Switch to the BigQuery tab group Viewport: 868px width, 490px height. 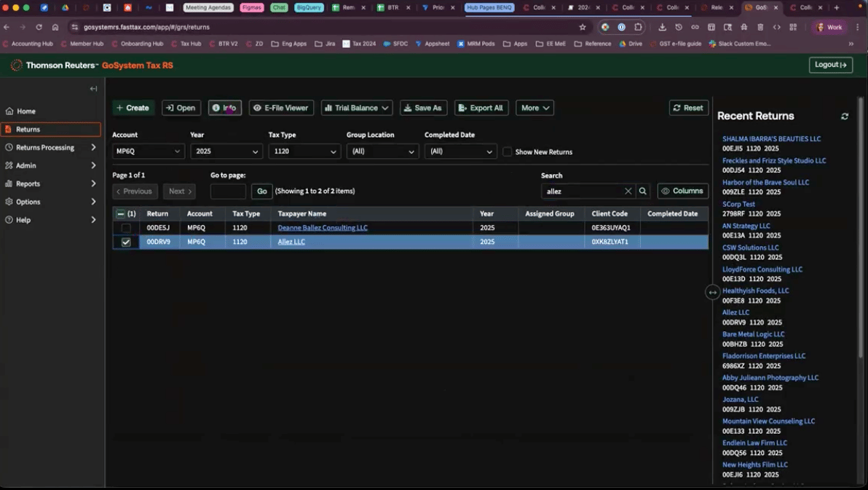click(309, 8)
